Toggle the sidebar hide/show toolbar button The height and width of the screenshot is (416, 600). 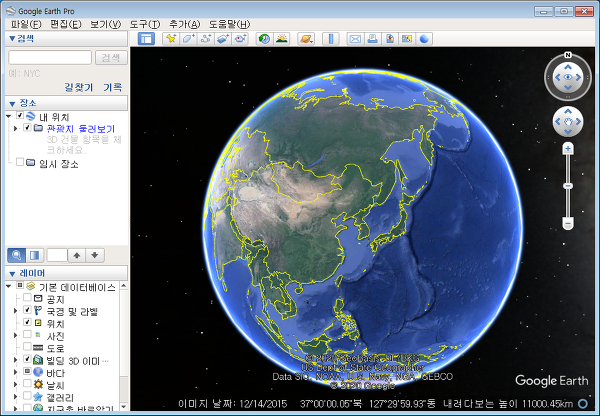(x=146, y=39)
